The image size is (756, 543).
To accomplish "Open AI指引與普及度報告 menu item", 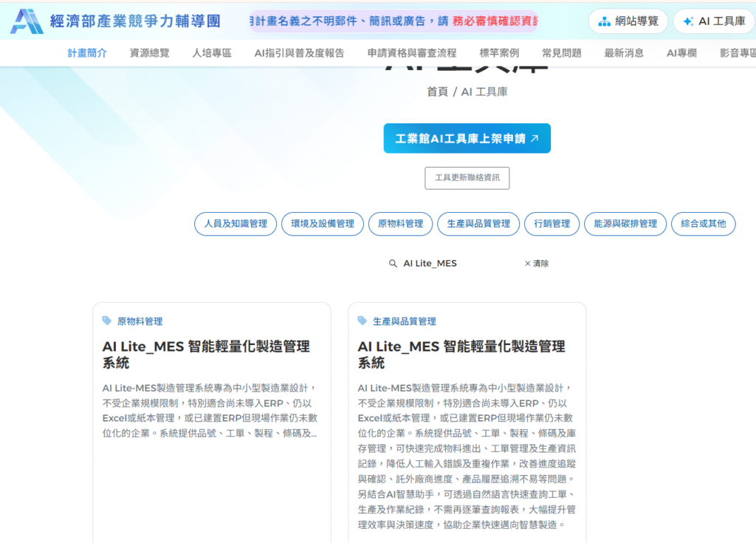I will (x=300, y=53).
